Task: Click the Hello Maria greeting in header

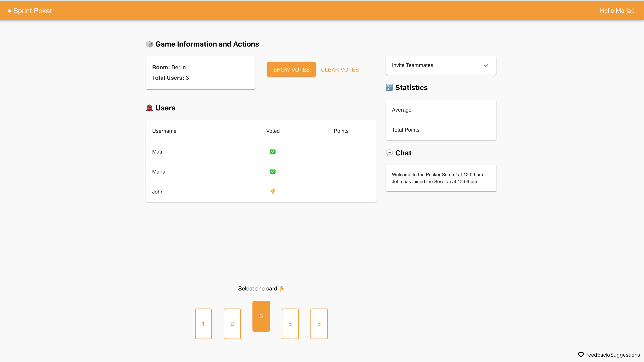Action: pyautogui.click(x=617, y=11)
